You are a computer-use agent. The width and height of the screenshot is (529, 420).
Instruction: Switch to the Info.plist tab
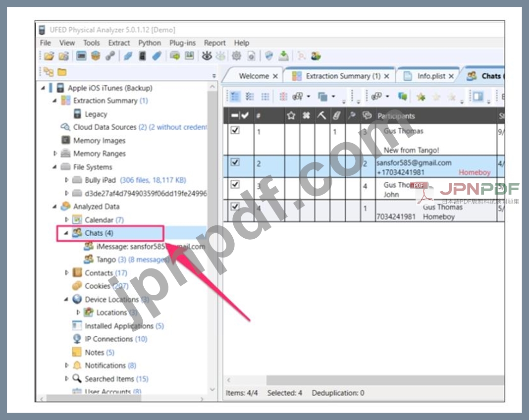[x=429, y=76]
